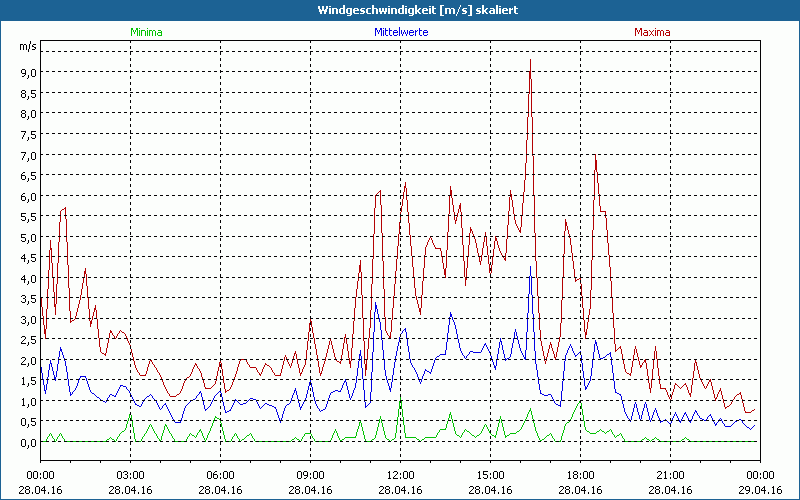Screen dimensions: 800x500
Task: Click the 1,5 y-axis value
Action: (x=28, y=381)
